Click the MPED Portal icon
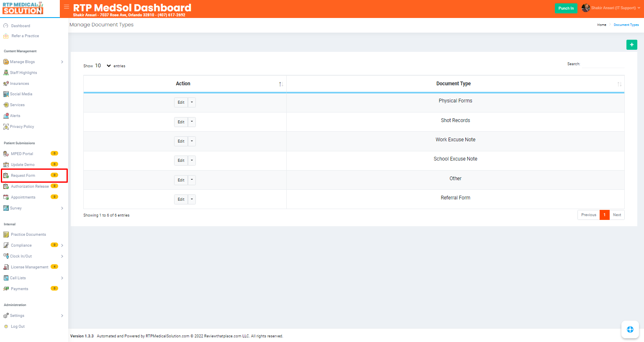The width and height of the screenshot is (644, 342). coord(6,154)
